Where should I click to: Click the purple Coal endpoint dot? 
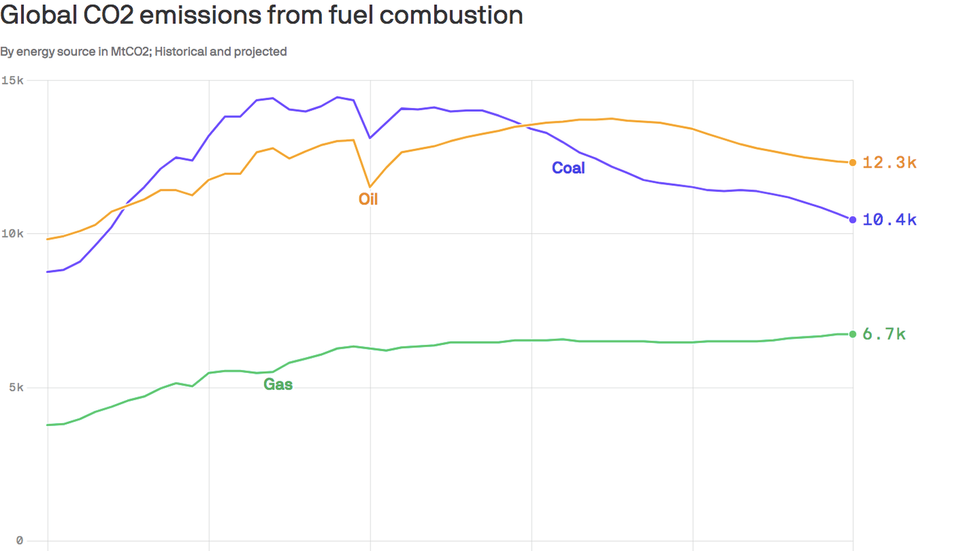pos(852,219)
